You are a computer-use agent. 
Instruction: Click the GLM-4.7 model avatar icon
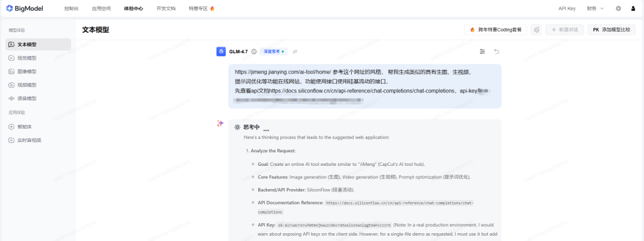pyautogui.click(x=221, y=51)
